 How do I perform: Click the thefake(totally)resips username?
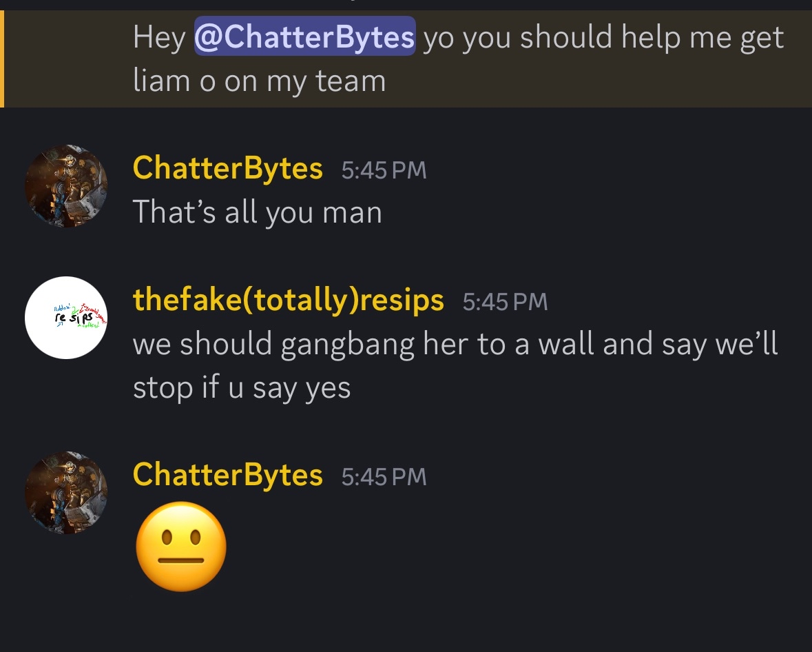(x=288, y=300)
